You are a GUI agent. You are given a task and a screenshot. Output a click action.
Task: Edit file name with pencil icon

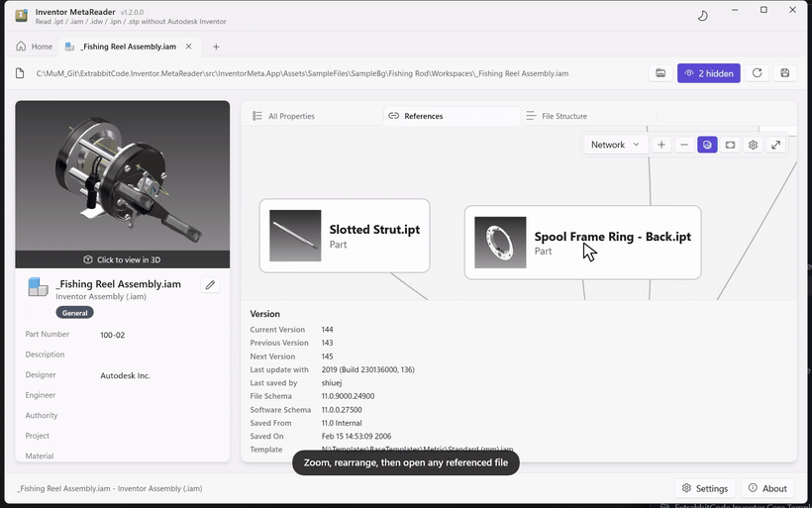[x=210, y=285]
